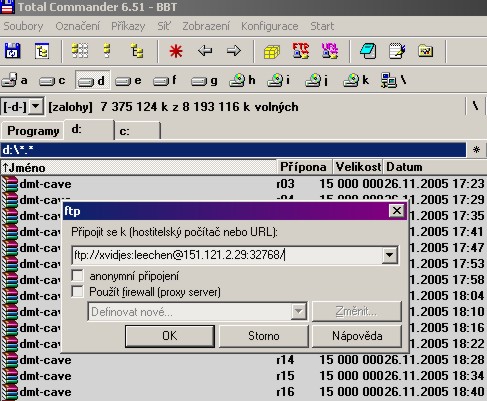Open the network neighborhood drive icon
Screen dimensions: 487x401
(x=394, y=80)
